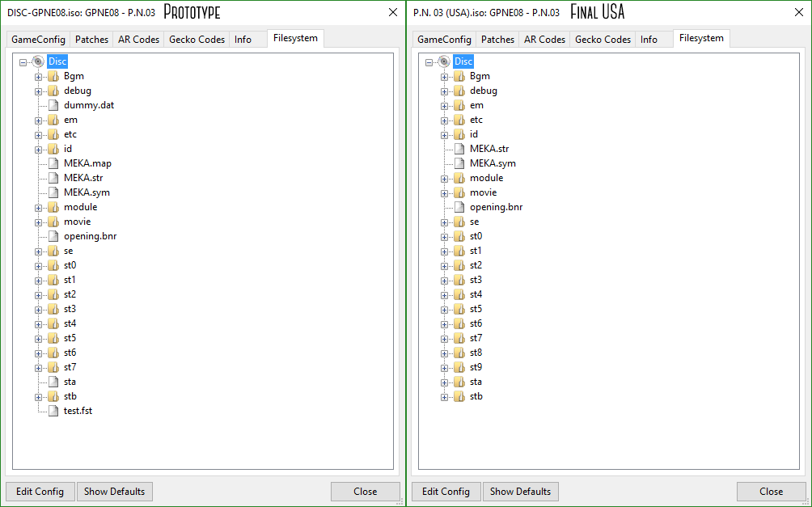The image size is (812, 507).
Task: Click the Bgm folder icon in Prototype window
Action: [x=53, y=76]
